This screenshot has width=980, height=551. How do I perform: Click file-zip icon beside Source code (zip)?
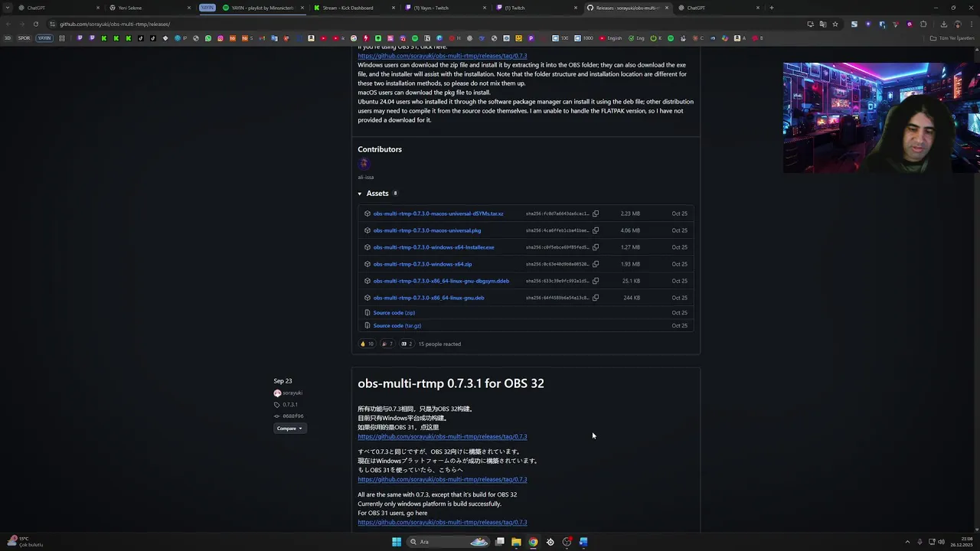[367, 312]
